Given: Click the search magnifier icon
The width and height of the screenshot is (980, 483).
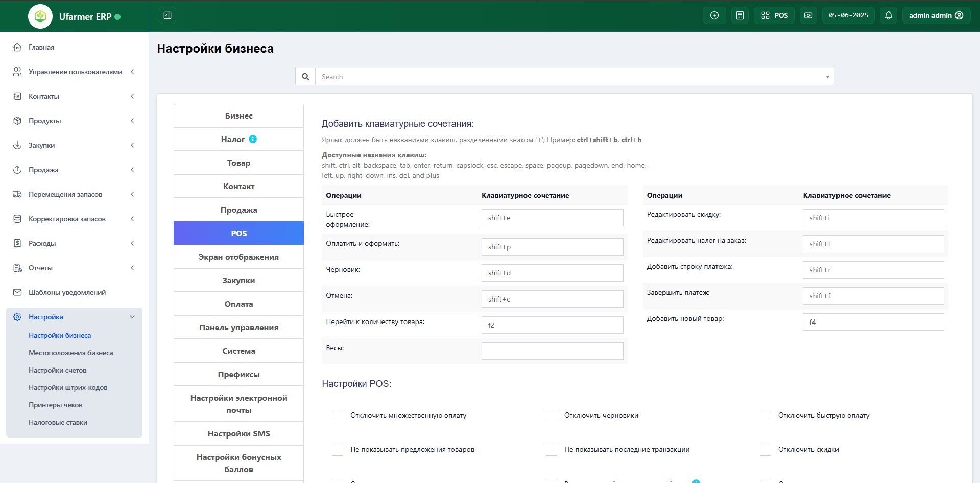Looking at the screenshot, I should tap(305, 77).
